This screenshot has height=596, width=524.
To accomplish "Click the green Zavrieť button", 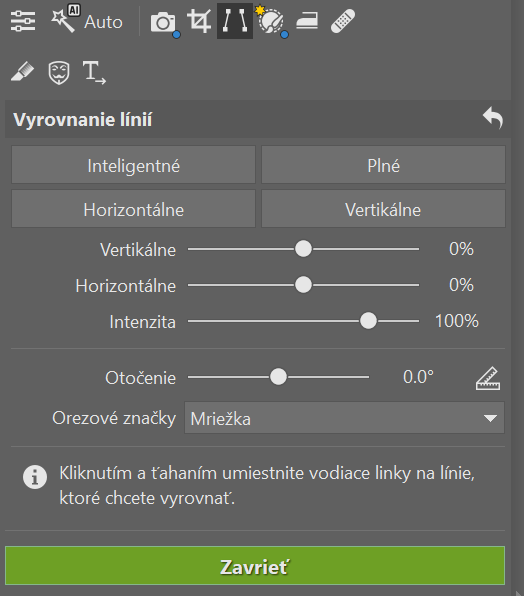I will point(255,566).
